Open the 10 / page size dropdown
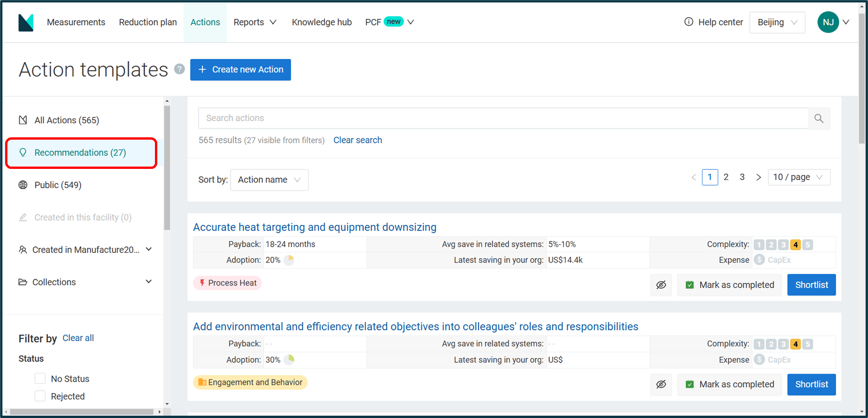 pyautogui.click(x=798, y=177)
